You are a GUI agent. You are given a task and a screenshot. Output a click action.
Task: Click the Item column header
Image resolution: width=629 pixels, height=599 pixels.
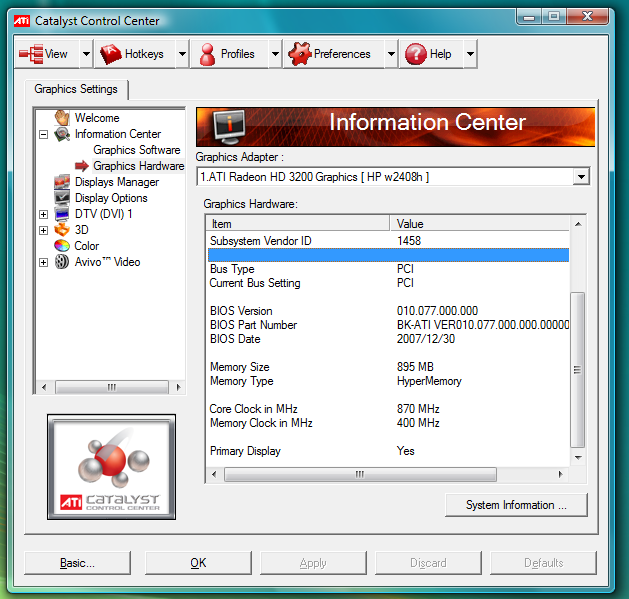[x=298, y=223]
